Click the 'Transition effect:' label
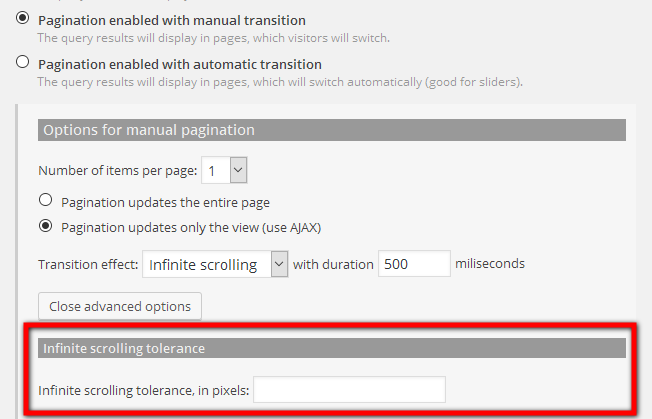Viewport: 652px width, 419px height. [x=88, y=264]
